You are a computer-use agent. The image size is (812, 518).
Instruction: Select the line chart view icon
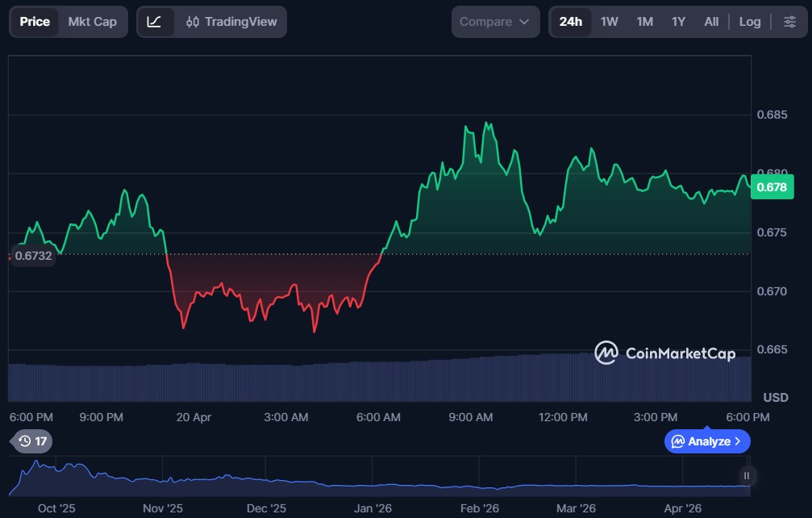155,22
